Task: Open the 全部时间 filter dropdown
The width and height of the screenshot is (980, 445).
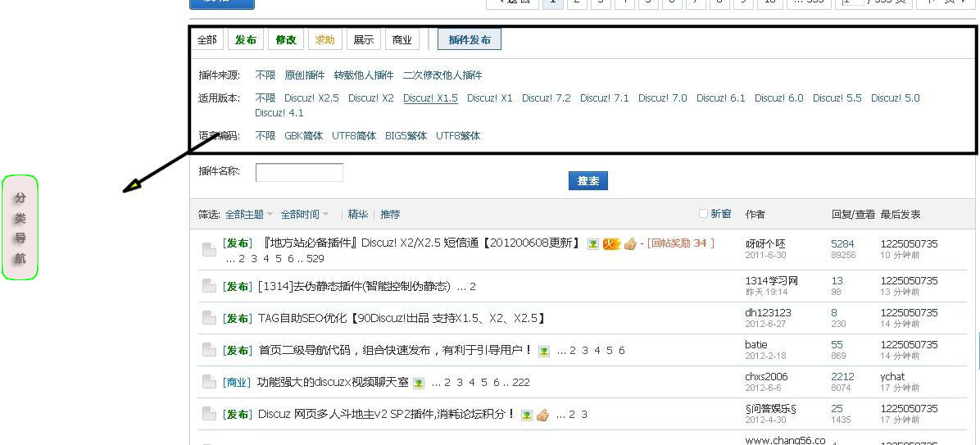Action: (304, 215)
